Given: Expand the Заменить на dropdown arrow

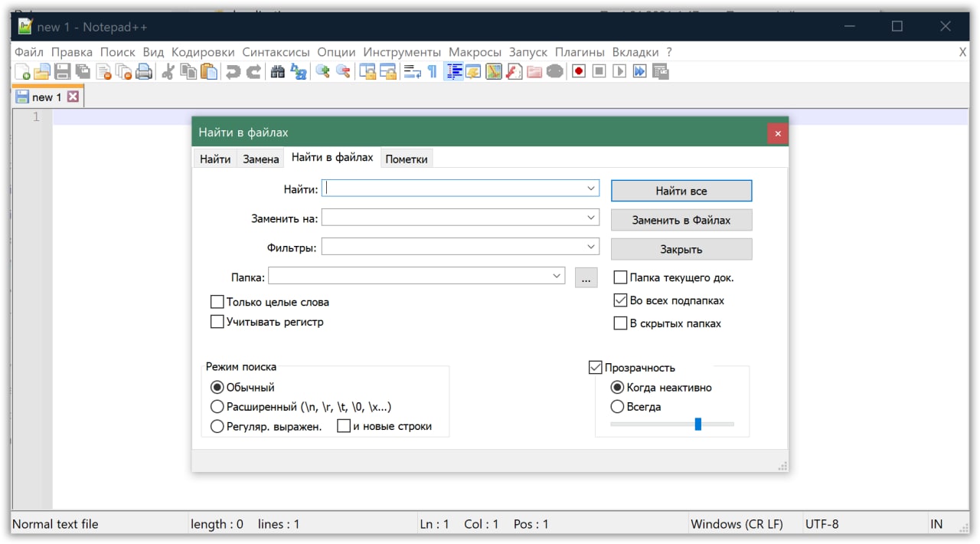Looking at the screenshot, I should point(591,218).
